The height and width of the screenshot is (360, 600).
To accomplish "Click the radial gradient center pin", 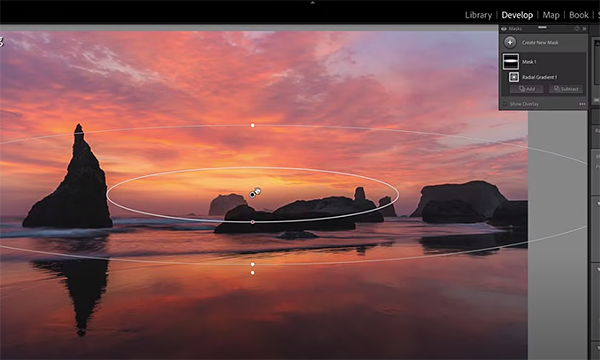I will click(x=252, y=195).
